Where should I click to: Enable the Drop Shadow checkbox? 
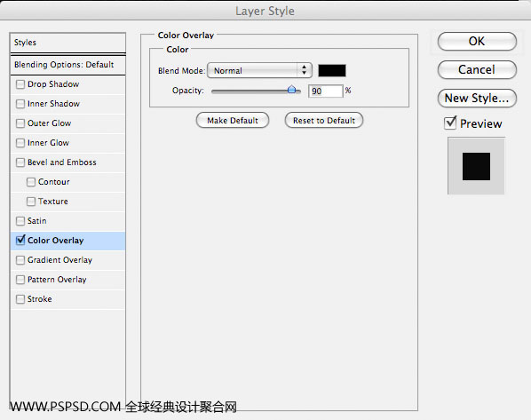(x=20, y=84)
